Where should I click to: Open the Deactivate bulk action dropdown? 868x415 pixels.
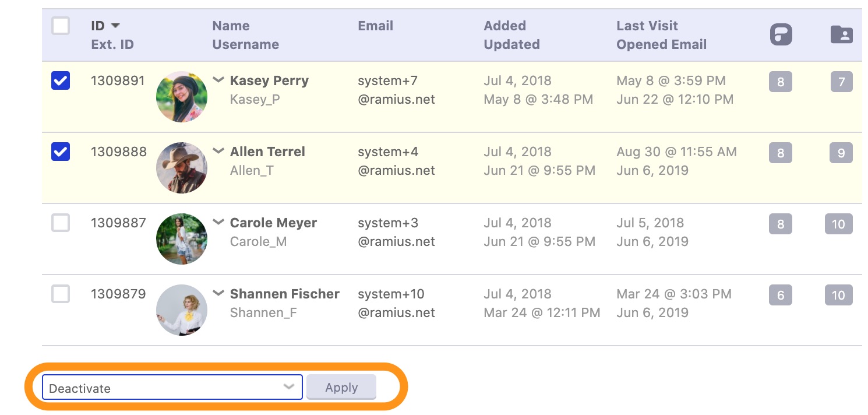172,388
